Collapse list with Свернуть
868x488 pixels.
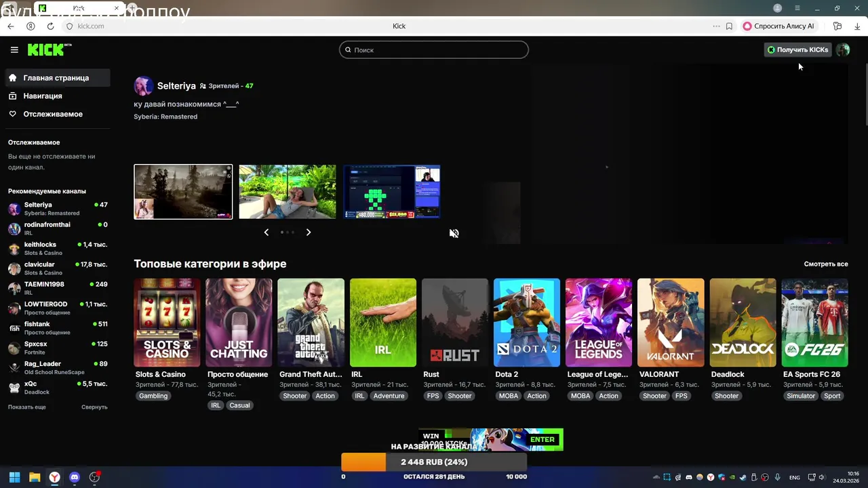94,407
